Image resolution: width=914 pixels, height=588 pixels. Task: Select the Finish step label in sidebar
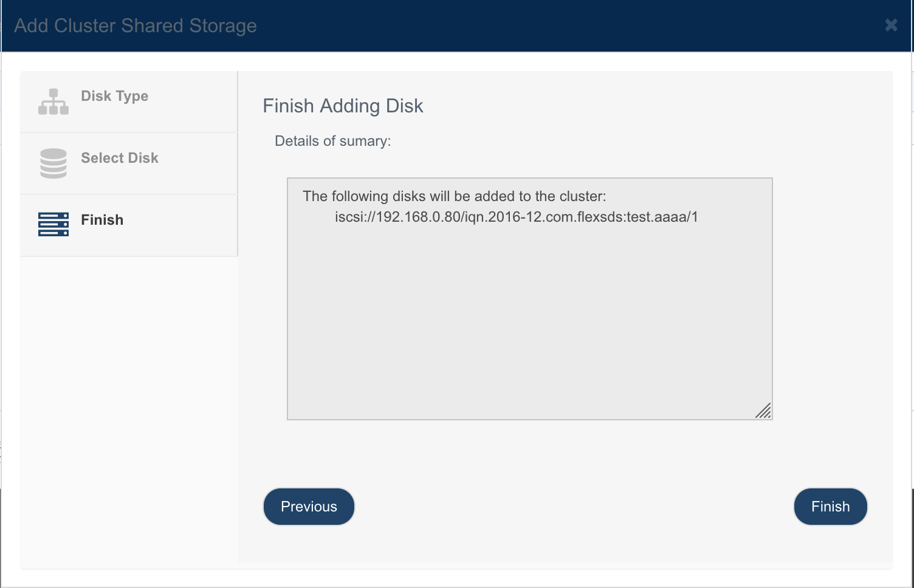[102, 220]
